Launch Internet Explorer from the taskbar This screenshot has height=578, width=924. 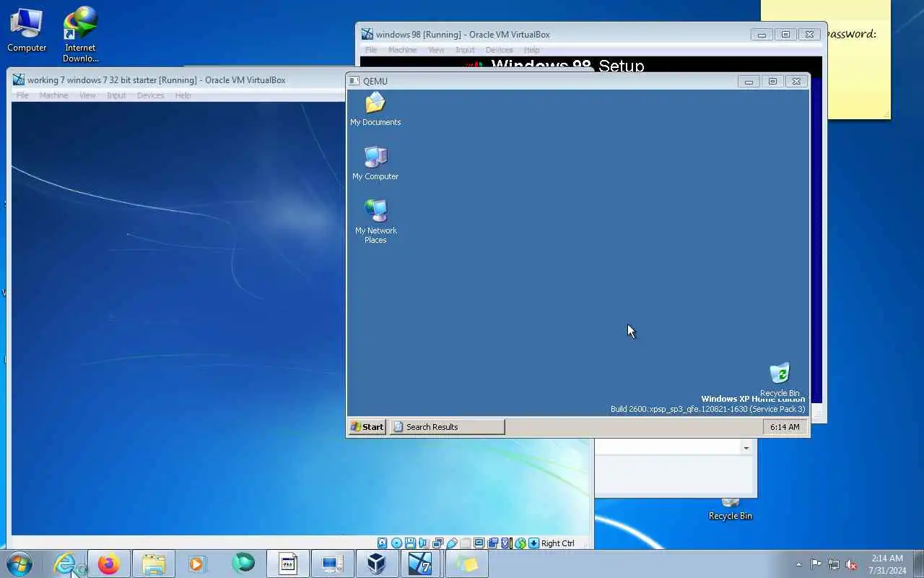pyautogui.click(x=65, y=564)
